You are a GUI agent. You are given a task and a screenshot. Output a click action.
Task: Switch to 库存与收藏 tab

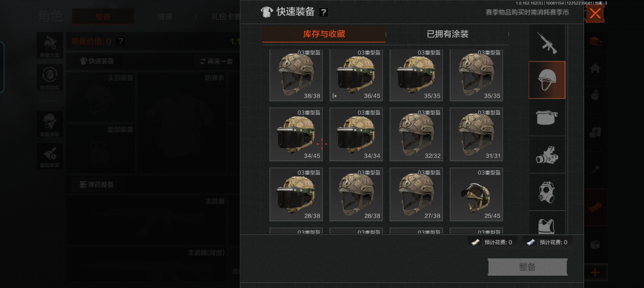324,34
